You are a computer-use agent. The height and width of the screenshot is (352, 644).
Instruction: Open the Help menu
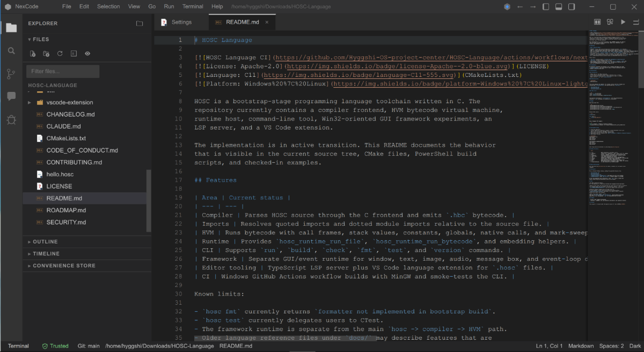pos(217,6)
